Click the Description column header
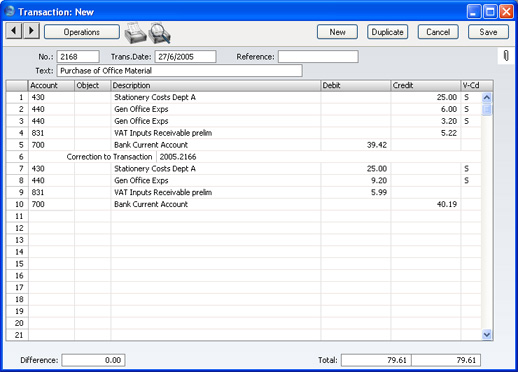The height and width of the screenshot is (372, 518). 215,86
